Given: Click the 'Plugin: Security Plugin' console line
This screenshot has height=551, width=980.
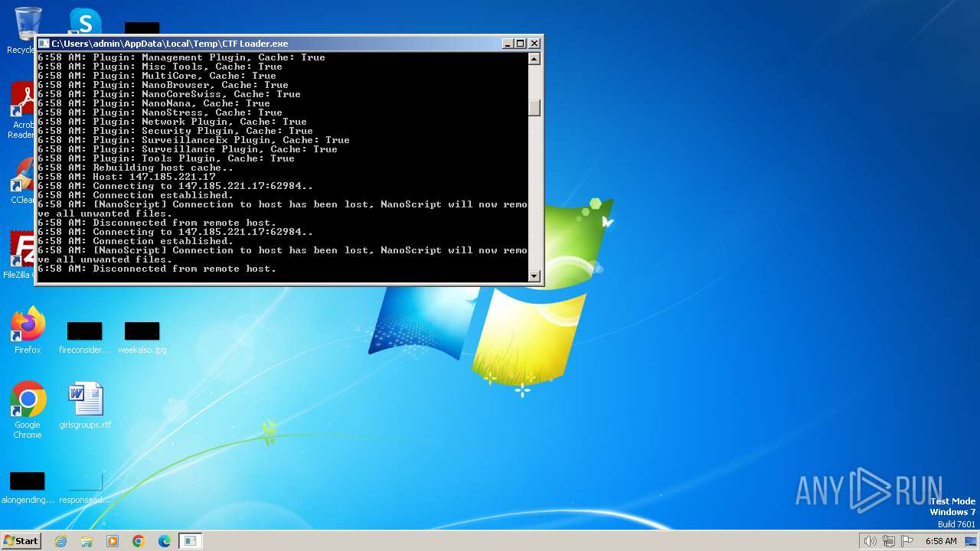Looking at the screenshot, I should [175, 131].
